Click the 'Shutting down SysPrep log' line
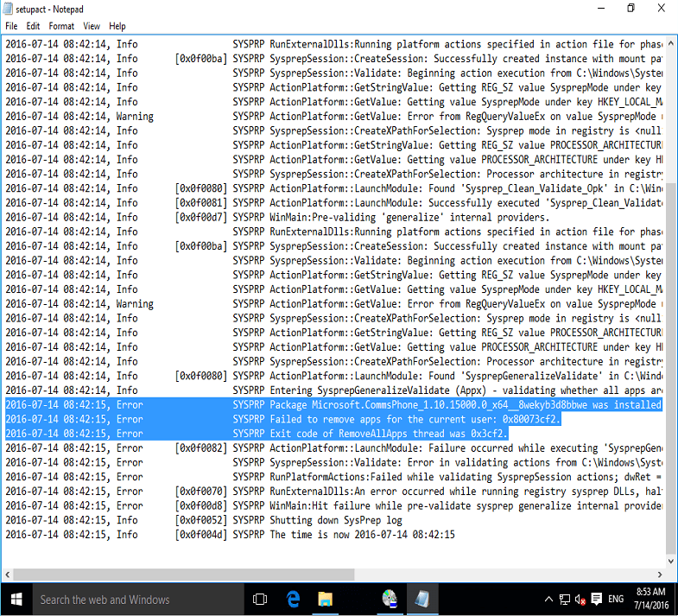678x616 pixels. click(204, 520)
